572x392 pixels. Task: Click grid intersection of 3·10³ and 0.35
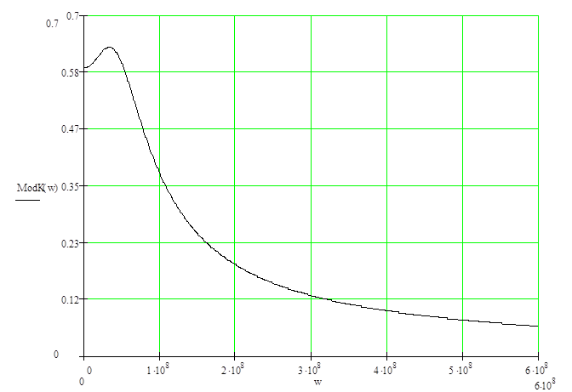point(312,185)
